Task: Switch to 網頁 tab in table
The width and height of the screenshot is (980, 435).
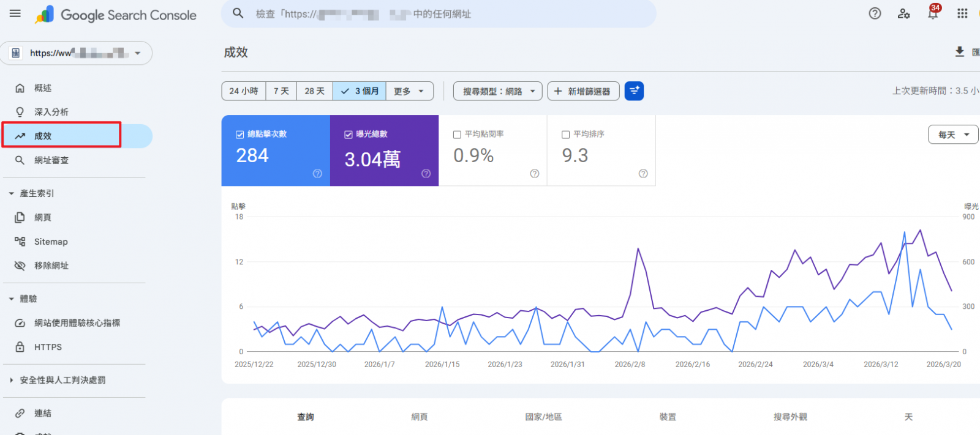Action: tap(420, 417)
